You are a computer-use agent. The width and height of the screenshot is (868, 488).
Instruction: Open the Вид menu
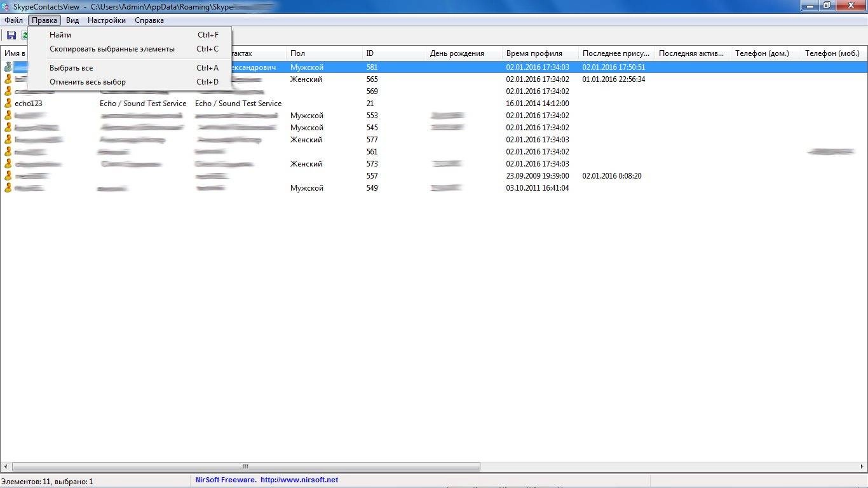coord(72,20)
